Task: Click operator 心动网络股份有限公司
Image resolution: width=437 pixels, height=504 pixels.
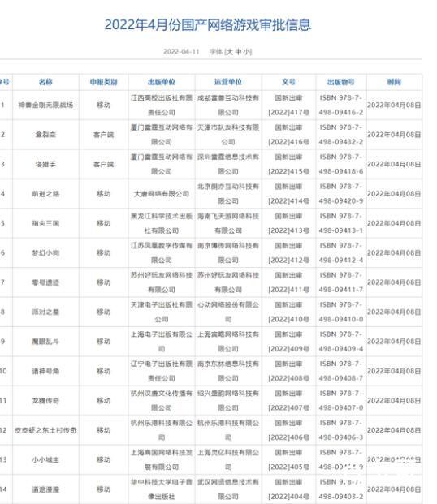Action: pyautogui.click(x=228, y=312)
